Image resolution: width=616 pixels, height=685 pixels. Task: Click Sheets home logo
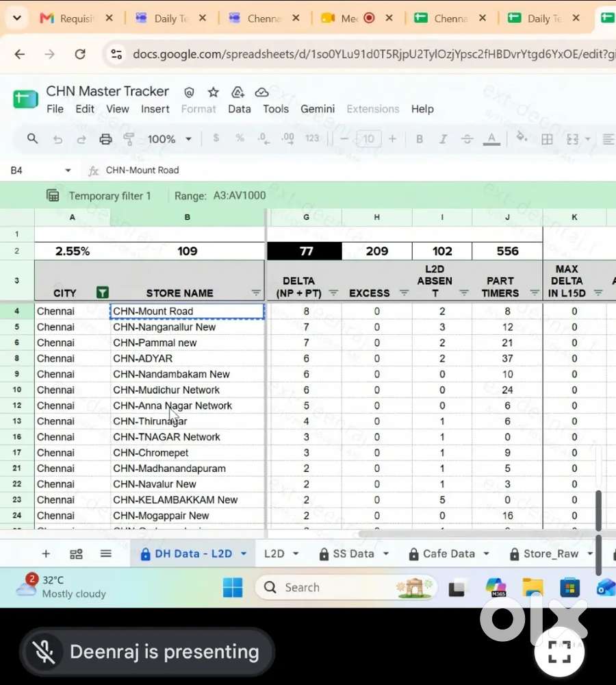tap(25, 99)
